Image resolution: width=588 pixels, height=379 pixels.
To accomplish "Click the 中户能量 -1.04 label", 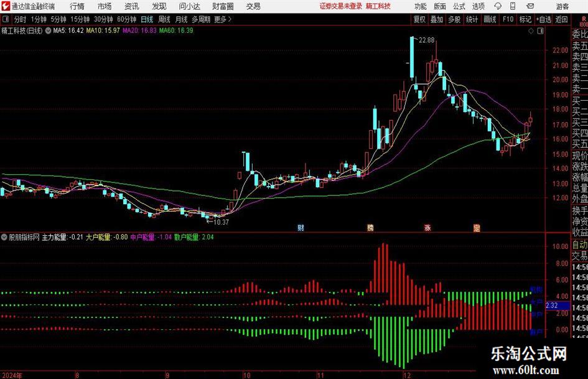I will pyautogui.click(x=151, y=237).
